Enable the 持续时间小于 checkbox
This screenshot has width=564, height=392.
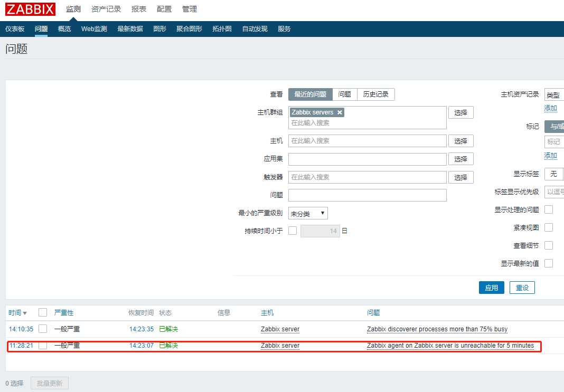click(x=293, y=231)
